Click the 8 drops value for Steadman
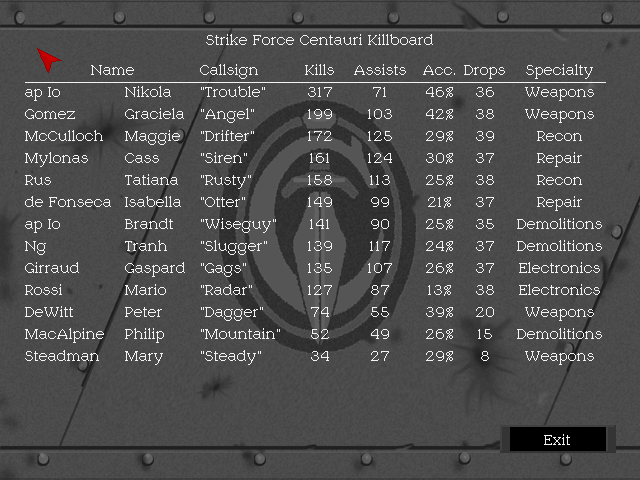This screenshot has height=480, width=640. (484, 357)
